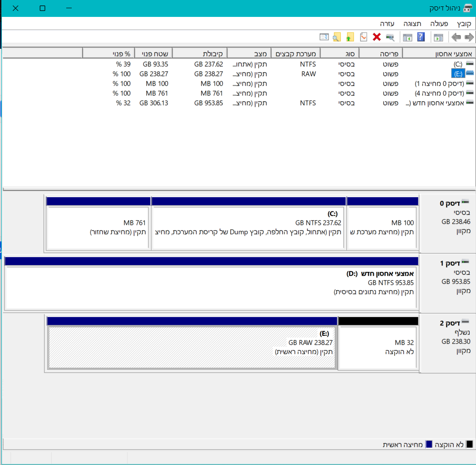Screen dimensions: 476x465
Task: Open properties via page with checkmark icon
Action: (x=364, y=37)
